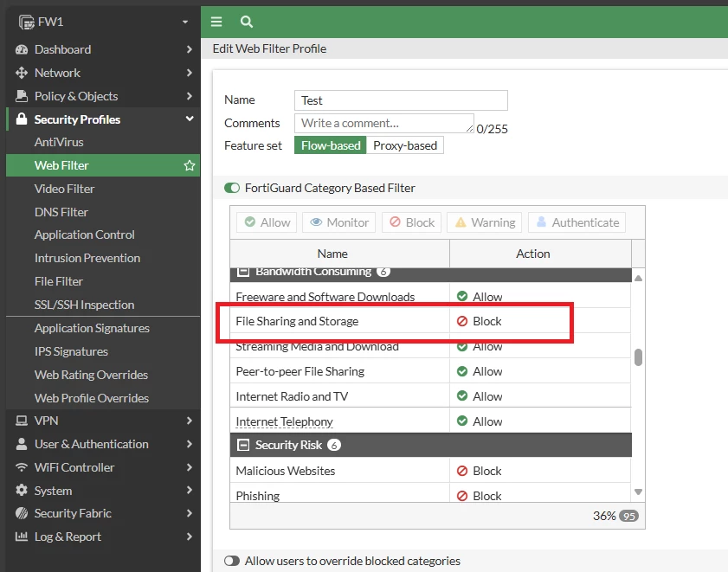Click the green check on Freeware row

pos(462,296)
